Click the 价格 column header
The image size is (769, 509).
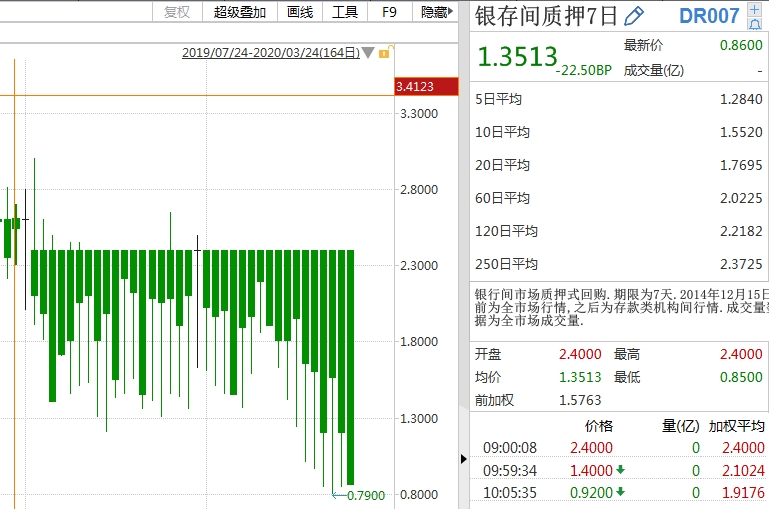(599, 426)
